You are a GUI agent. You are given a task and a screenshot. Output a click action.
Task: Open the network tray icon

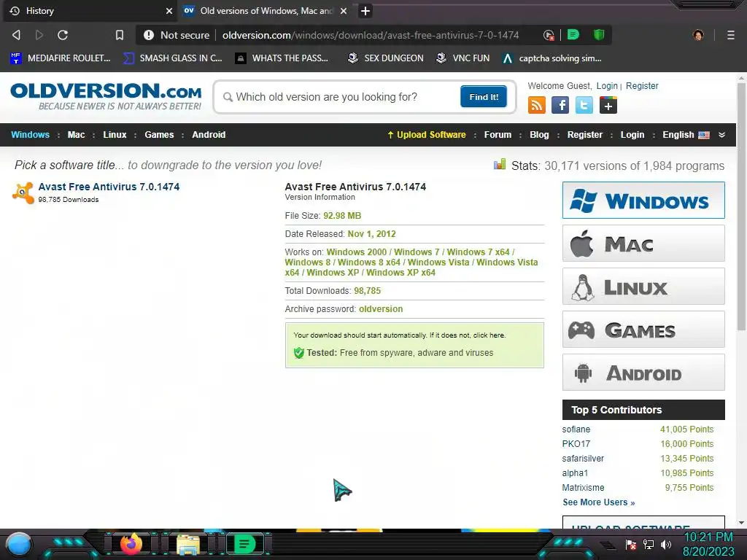649,544
